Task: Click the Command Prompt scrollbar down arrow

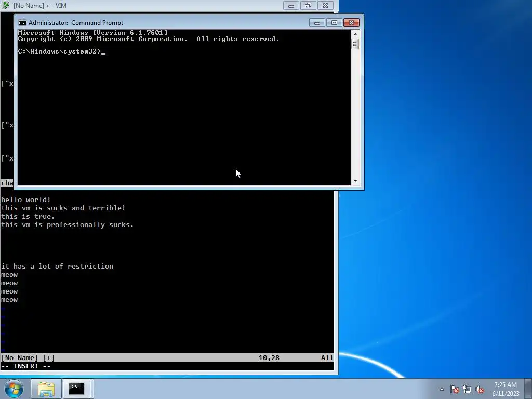Action: pos(355,181)
